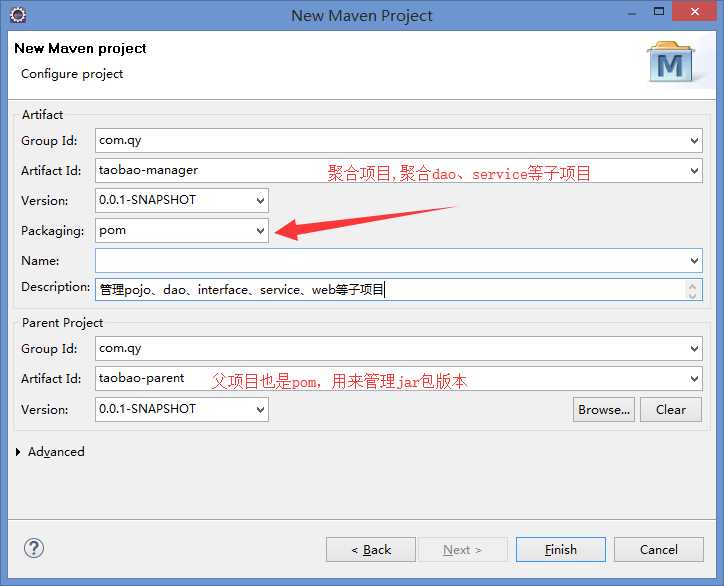Close the New Maven Project dialog
Screen dimensions: 724x586
pos(694,12)
